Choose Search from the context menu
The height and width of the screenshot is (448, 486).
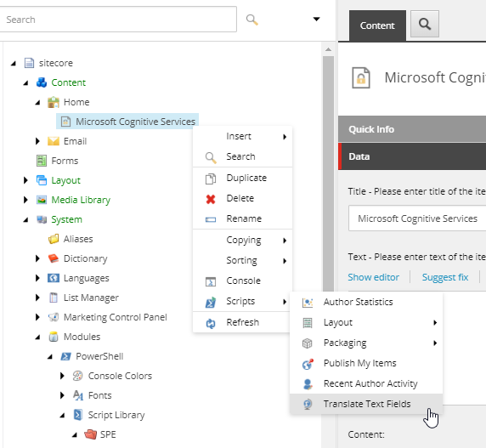pos(242,156)
